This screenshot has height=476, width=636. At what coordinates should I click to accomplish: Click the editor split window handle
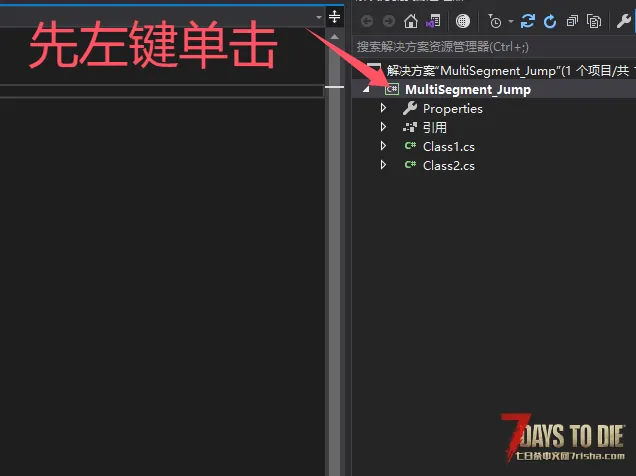click(334, 17)
